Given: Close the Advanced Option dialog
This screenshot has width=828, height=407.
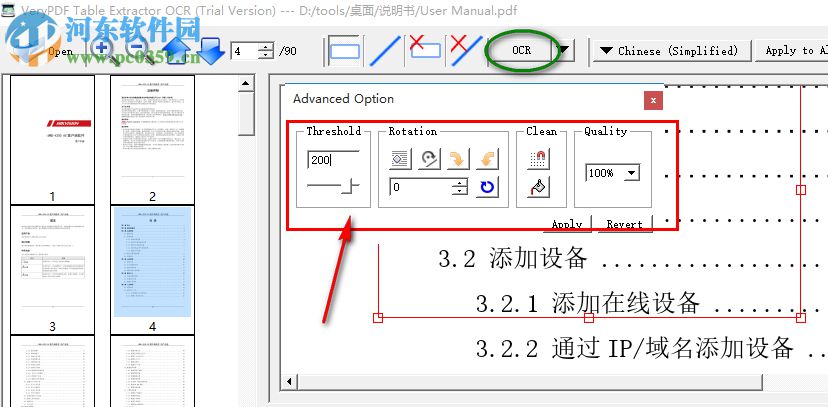Looking at the screenshot, I should (653, 100).
